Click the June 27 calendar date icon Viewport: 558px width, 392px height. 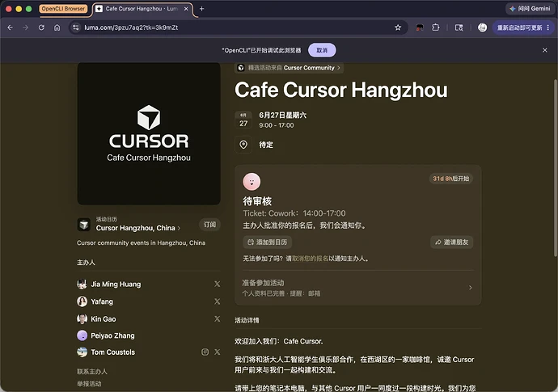(243, 120)
